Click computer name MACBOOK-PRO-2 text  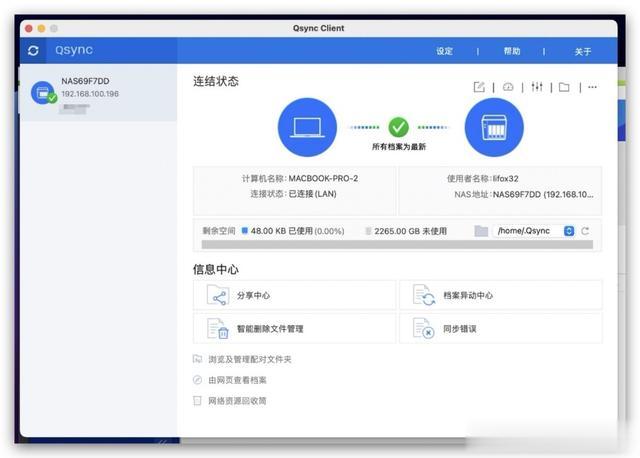click(x=323, y=178)
